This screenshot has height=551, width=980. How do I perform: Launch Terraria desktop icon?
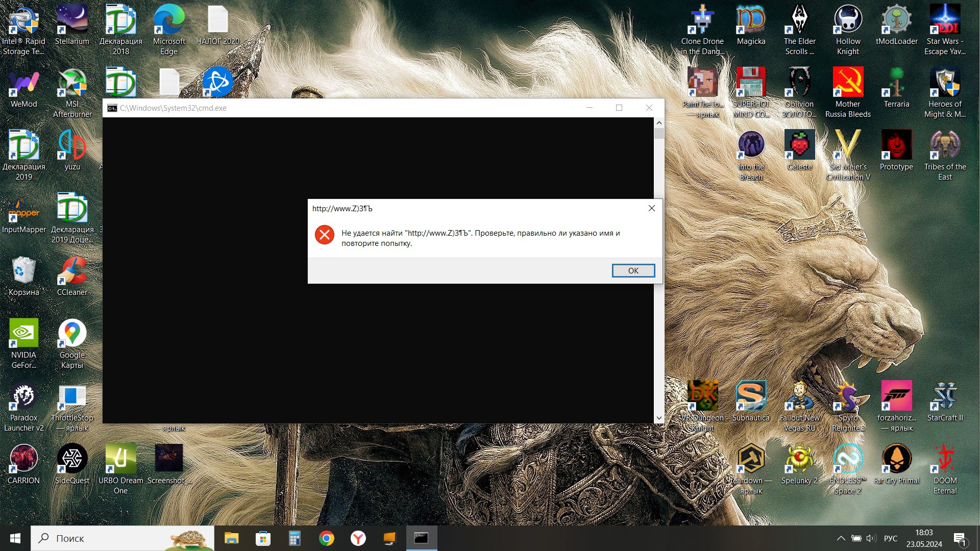tap(896, 88)
